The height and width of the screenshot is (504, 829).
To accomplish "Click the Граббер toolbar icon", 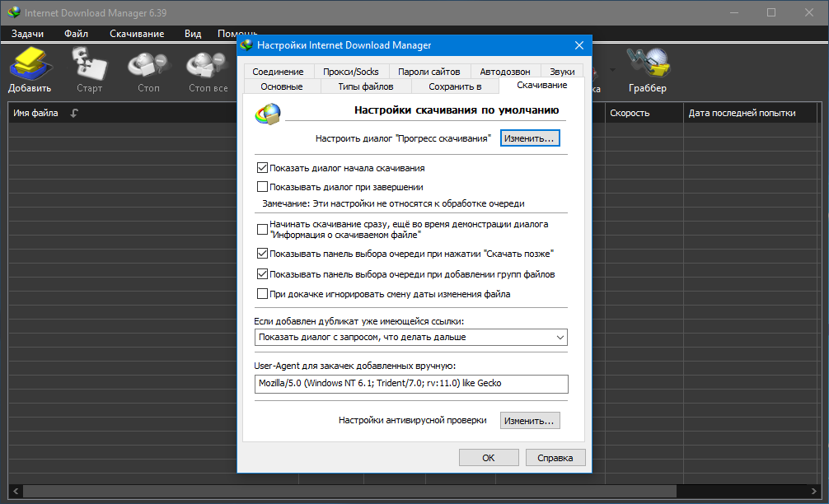I will click(x=648, y=63).
